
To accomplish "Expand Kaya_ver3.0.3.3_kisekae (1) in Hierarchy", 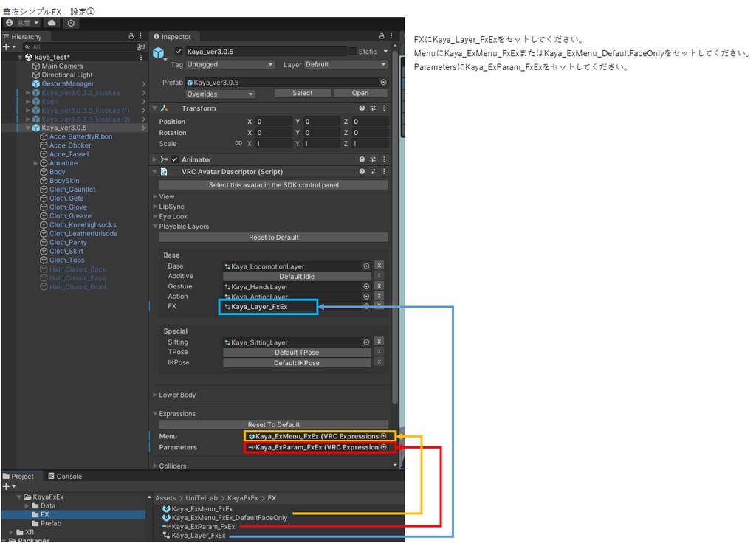I will point(28,111).
